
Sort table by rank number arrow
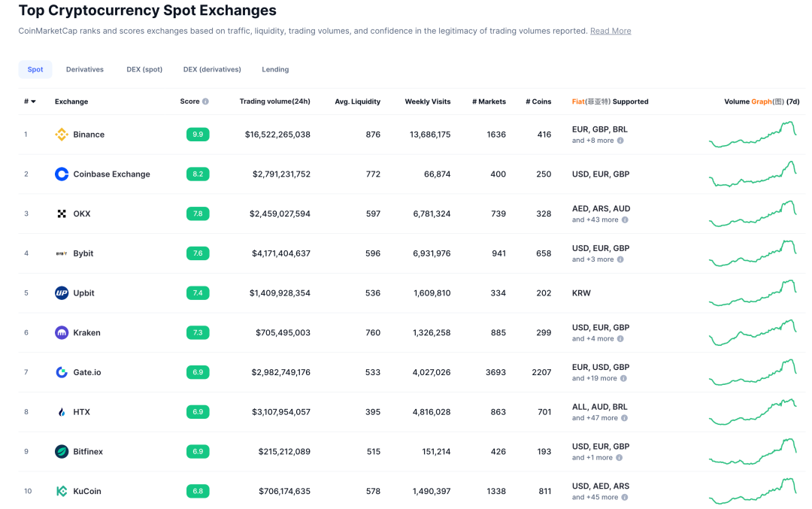tap(33, 101)
